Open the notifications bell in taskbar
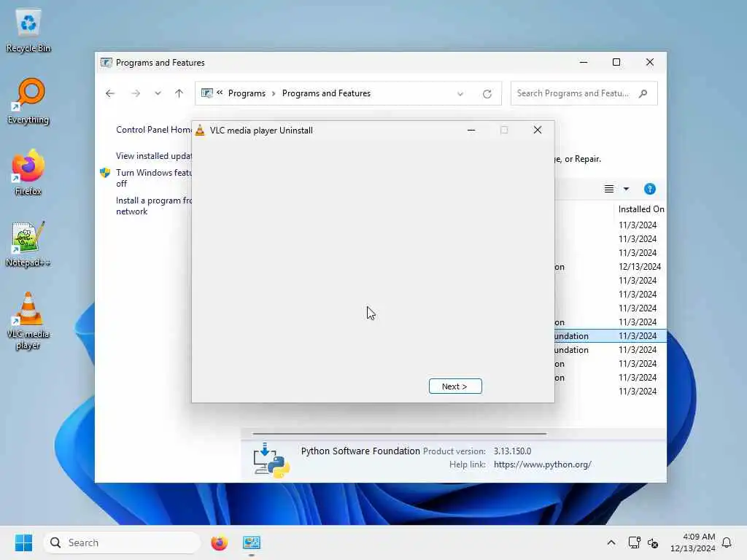 click(727, 542)
